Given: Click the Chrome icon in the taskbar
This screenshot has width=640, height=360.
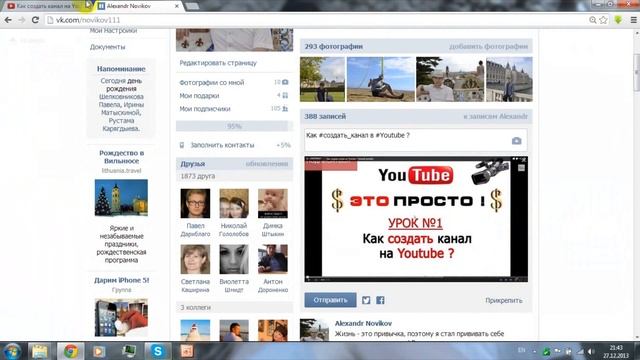Looking at the screenshot, I should click(71, 351).
